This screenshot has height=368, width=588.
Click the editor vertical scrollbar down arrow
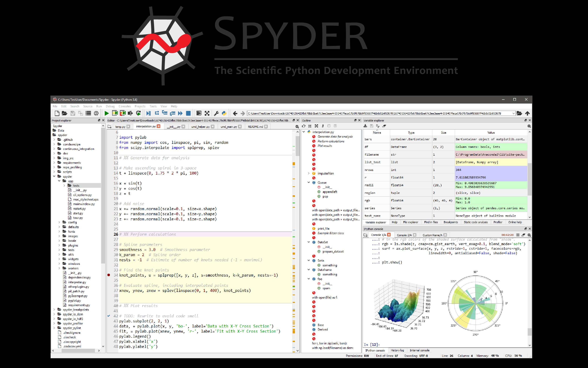coord(298,351)
